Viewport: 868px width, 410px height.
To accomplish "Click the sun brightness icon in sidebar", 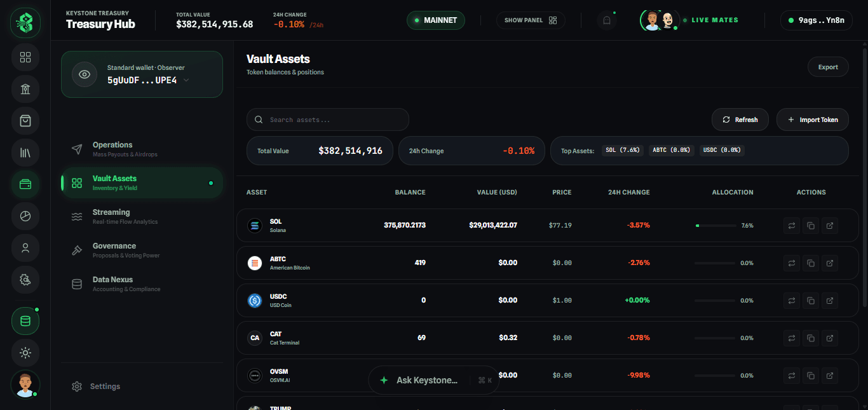I will (25, 353).
